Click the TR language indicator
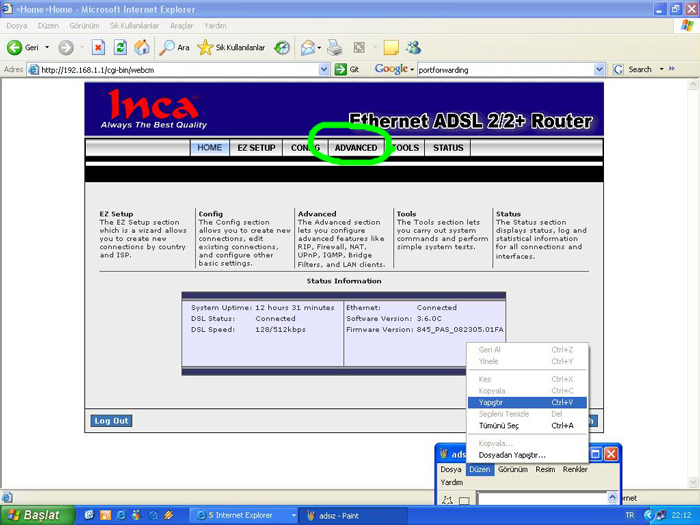This screenshot has width=700, height=525. click(x=630, y=515)
